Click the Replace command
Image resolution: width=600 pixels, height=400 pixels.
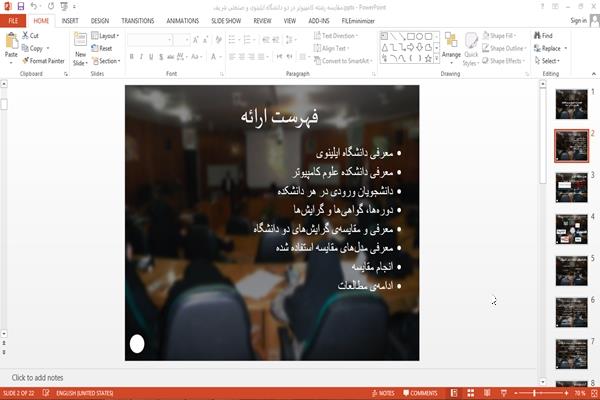coord(551,48)
